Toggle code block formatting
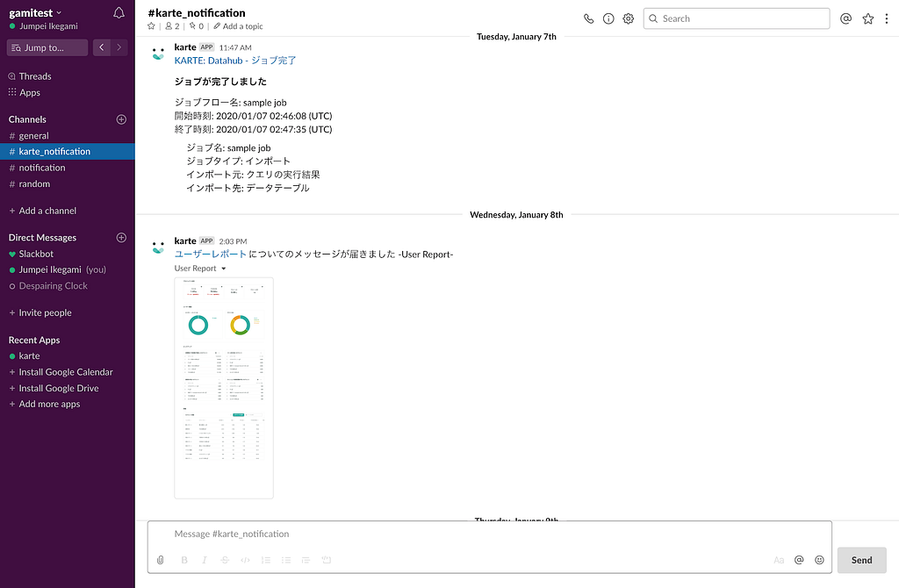899x588 pixels. pyautogui.click(x=327, y=560)
